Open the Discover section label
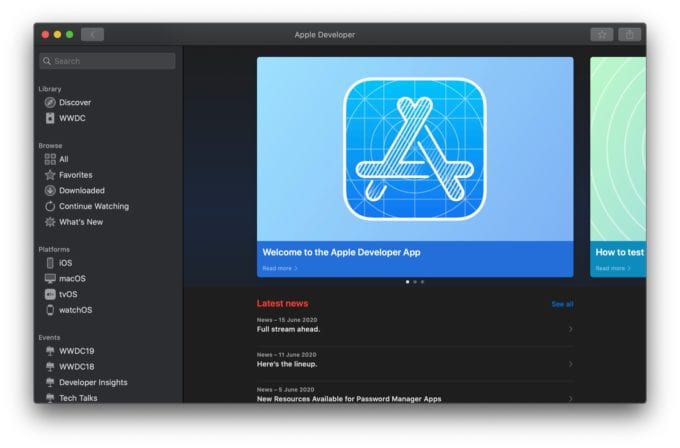The height and width of the screenshot is (448, 680). click(75, 102)
